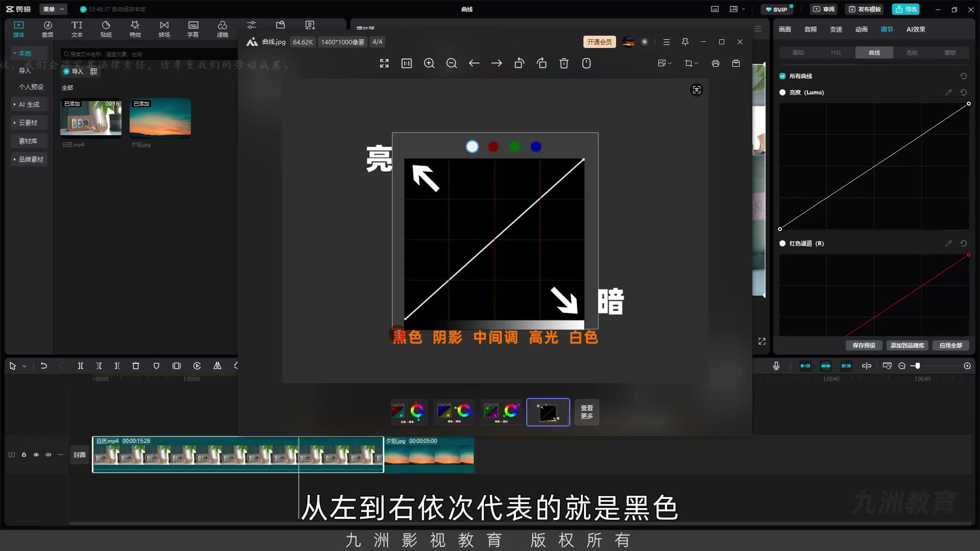The width and height of the screenshot is (980, 551).
Task: Go to previous image with left arrow
Action: pos(474,63)
